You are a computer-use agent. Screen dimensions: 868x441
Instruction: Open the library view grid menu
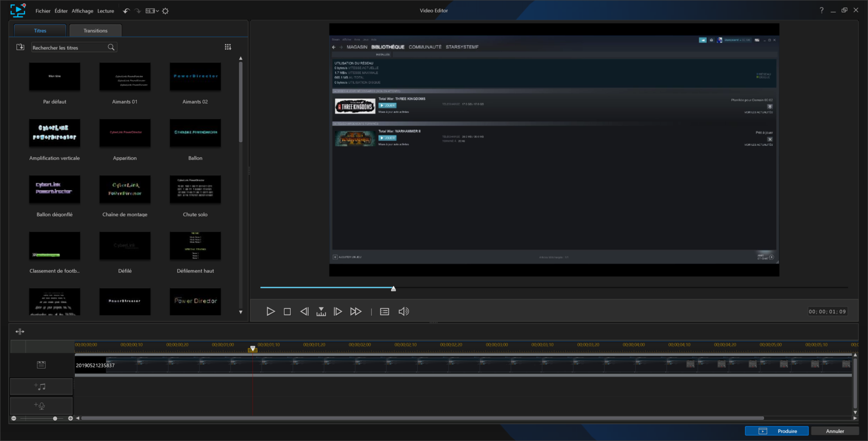click(228, 47)
